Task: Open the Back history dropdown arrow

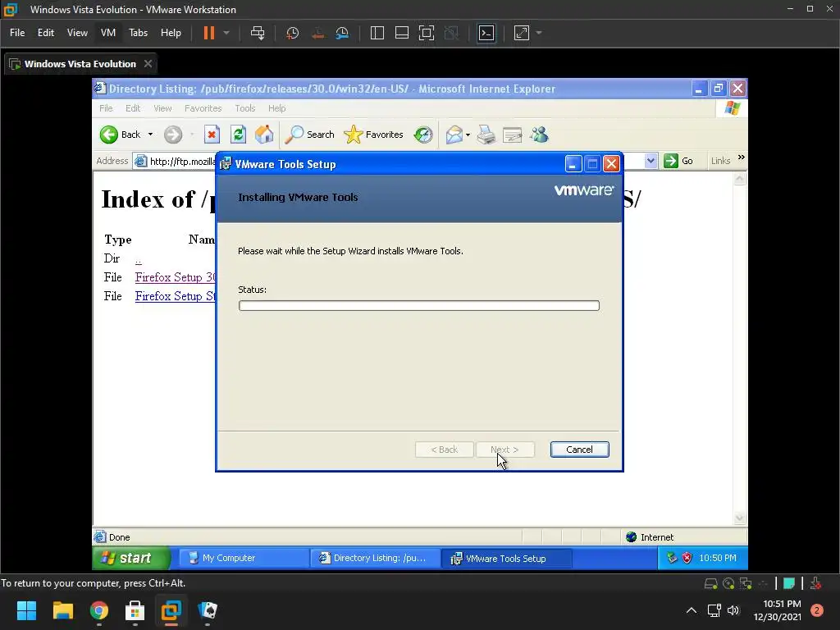Action: point(151,135)
